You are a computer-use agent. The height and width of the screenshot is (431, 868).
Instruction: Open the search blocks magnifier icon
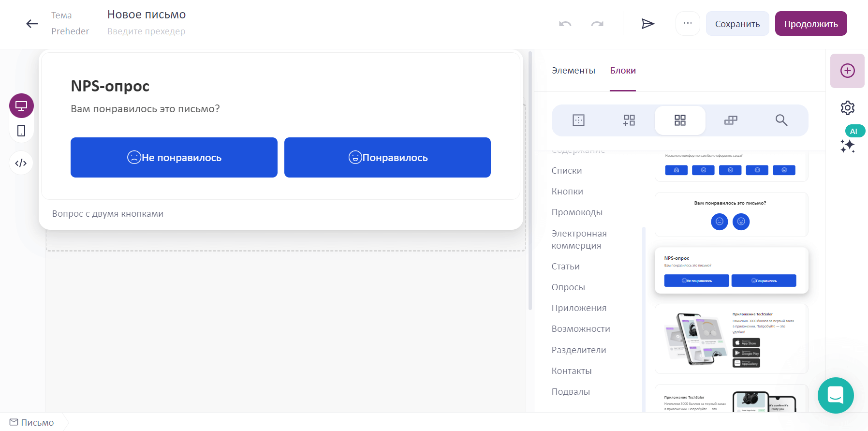[781, 120]
